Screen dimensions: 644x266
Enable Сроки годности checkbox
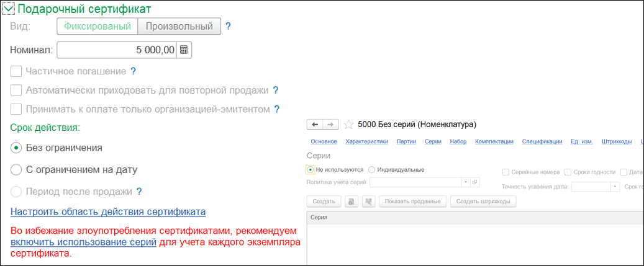(x=568, y=172)
